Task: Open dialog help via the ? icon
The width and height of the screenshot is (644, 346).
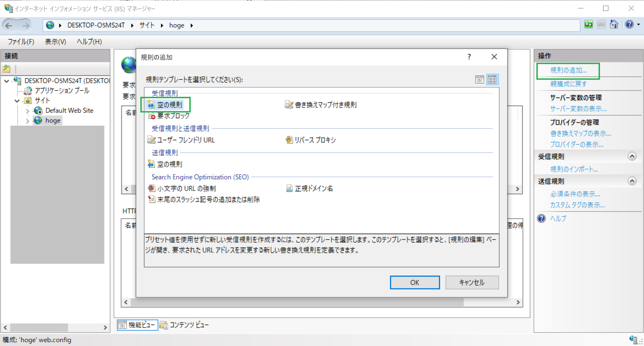Action: (469, 57)
